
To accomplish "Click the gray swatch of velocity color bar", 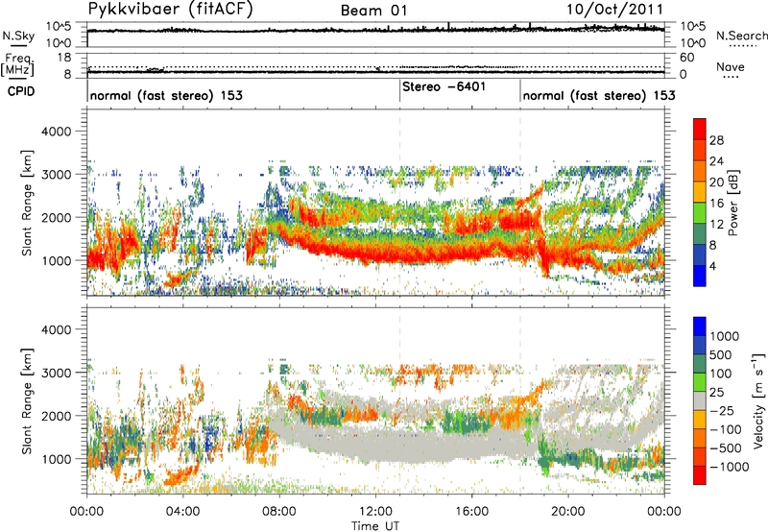I will (x=700, y=400).
